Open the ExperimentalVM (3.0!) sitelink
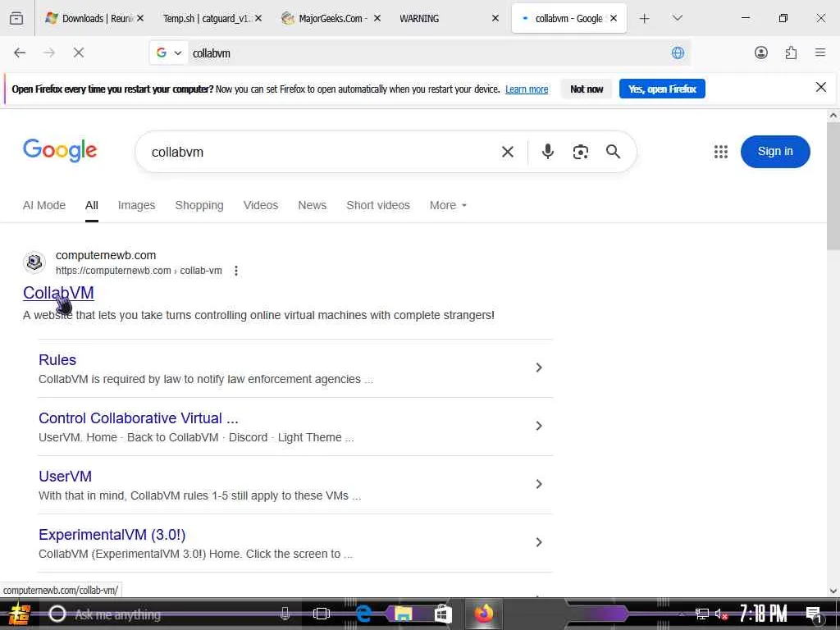 [x=112, y=535]
